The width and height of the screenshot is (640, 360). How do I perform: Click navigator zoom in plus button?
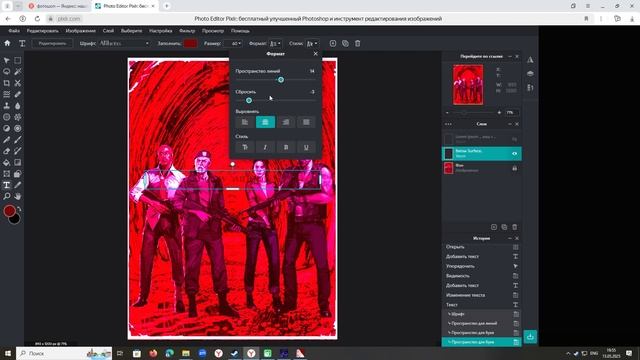pos(499,112)
